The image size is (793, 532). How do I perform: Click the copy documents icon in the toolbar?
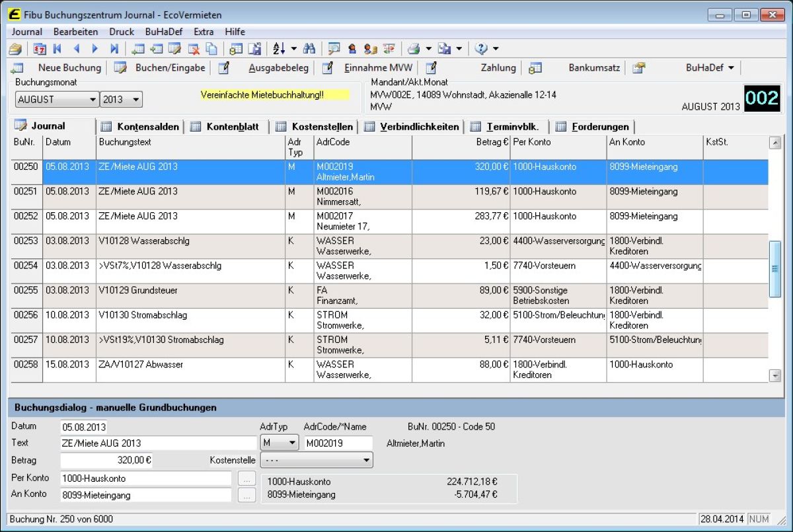(211, 48)
